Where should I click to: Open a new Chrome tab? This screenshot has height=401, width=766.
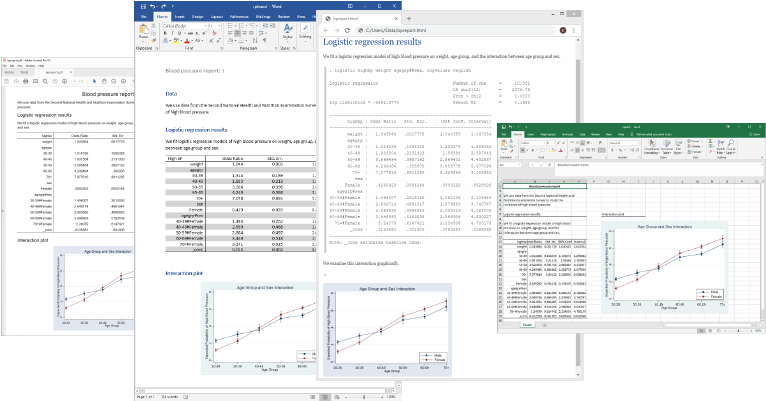(409, 19)
